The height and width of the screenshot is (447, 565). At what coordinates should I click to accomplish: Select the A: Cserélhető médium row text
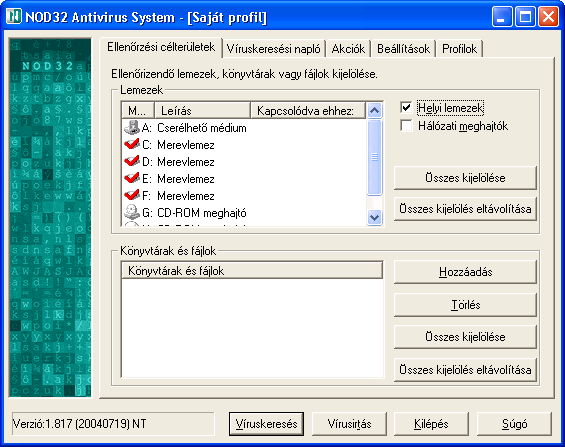point(194,128)
